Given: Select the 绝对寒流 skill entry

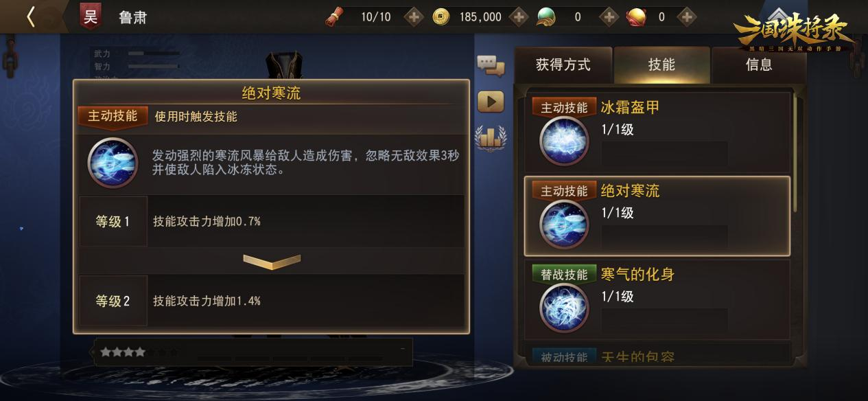Looking at the screenshot, I should click(x=657, y=216).
